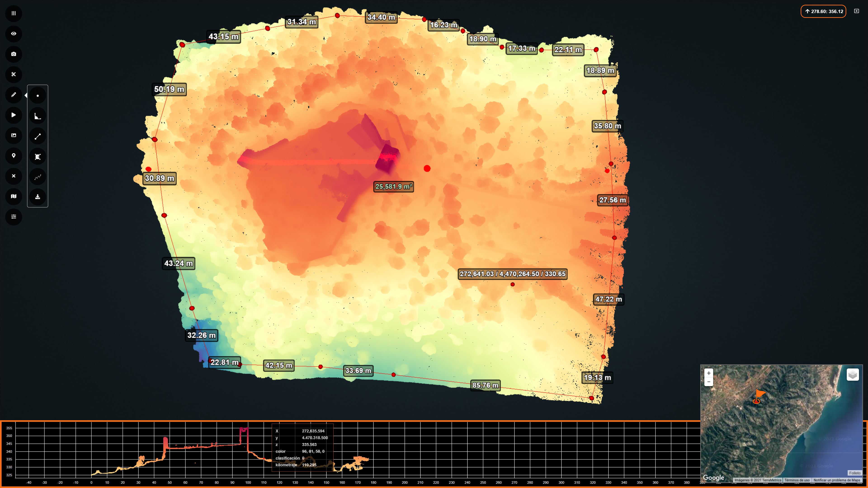The width and height of the screenshot is (868, 488).
Task: Take a screenshot with the camera icon
Action: click(14, 54)
